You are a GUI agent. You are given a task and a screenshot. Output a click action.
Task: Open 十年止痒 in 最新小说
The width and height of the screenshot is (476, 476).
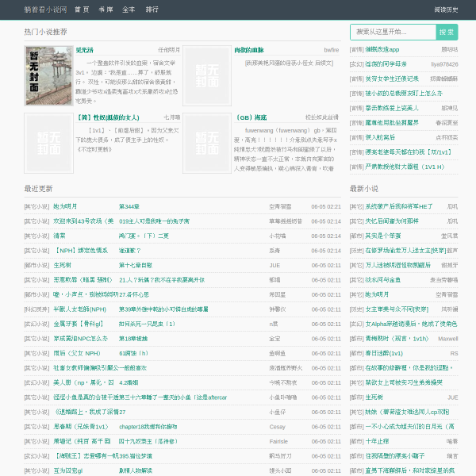[377, 441]
